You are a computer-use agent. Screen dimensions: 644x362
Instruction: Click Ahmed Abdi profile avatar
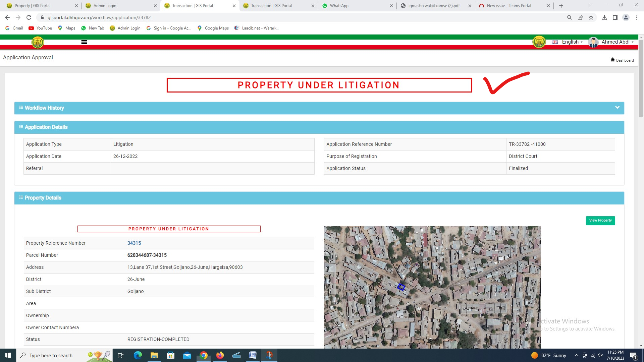point(593,42)
